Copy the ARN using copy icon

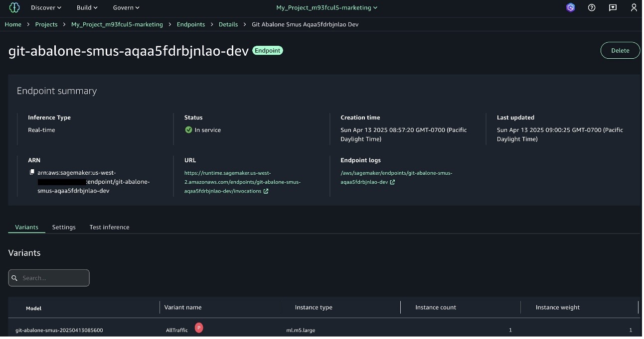point(32,172)
